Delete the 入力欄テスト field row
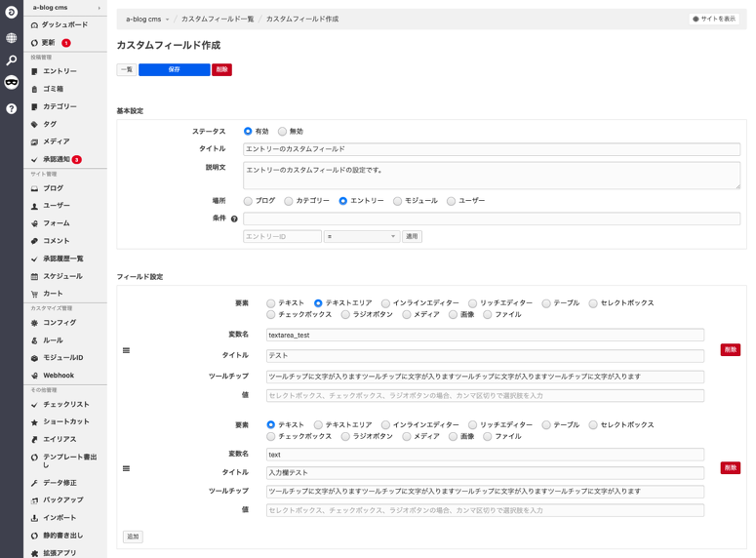 731,468
